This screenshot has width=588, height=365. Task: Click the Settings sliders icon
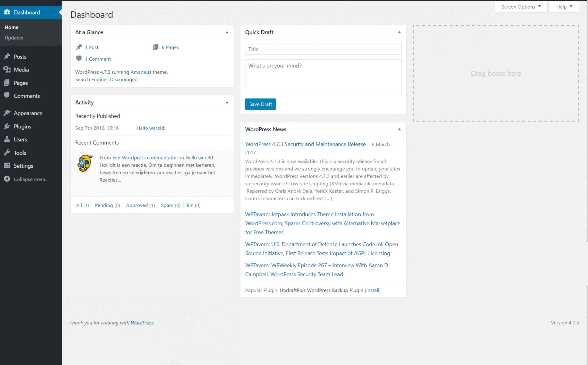[7, 166]
